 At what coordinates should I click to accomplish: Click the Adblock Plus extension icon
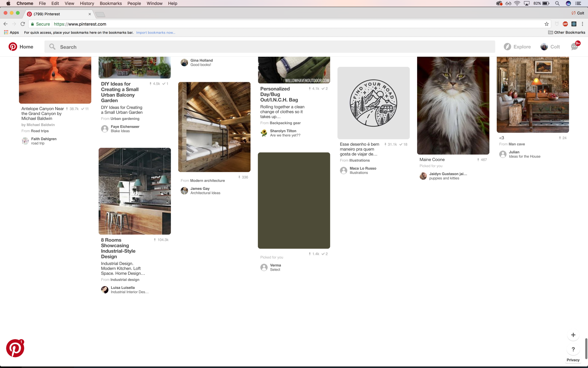565,24
